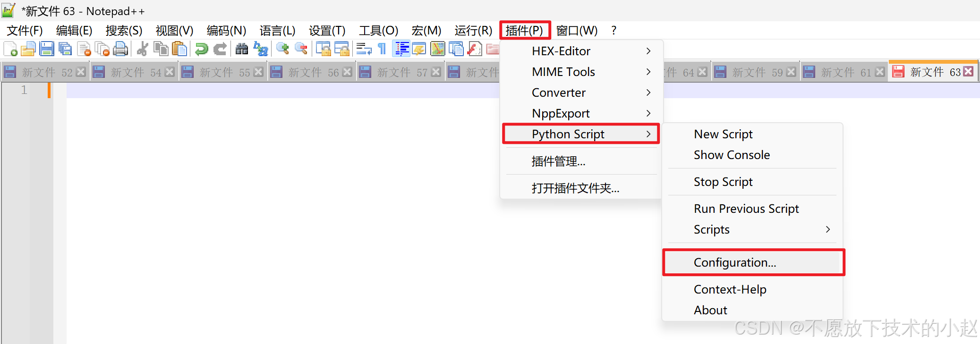Expand the Python Script submenu
Viewport: 980px width, 344px height.
(x=581, y=134)
